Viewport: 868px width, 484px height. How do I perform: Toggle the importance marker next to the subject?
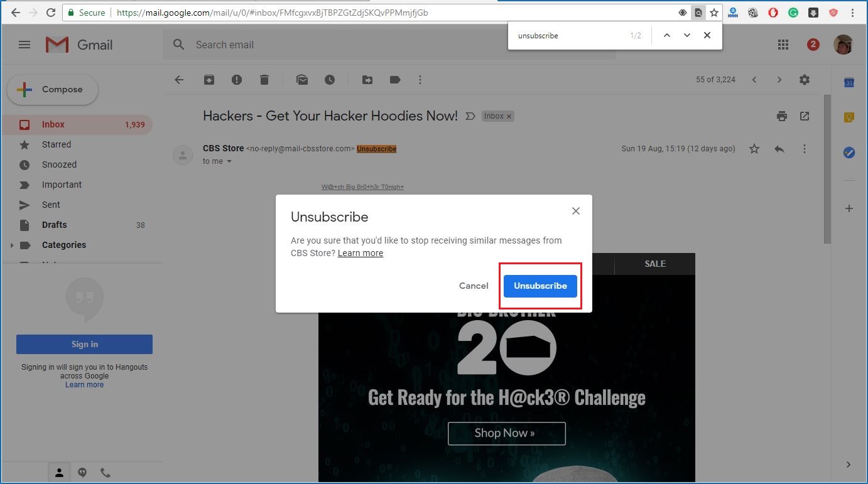[x=470, y=116]
